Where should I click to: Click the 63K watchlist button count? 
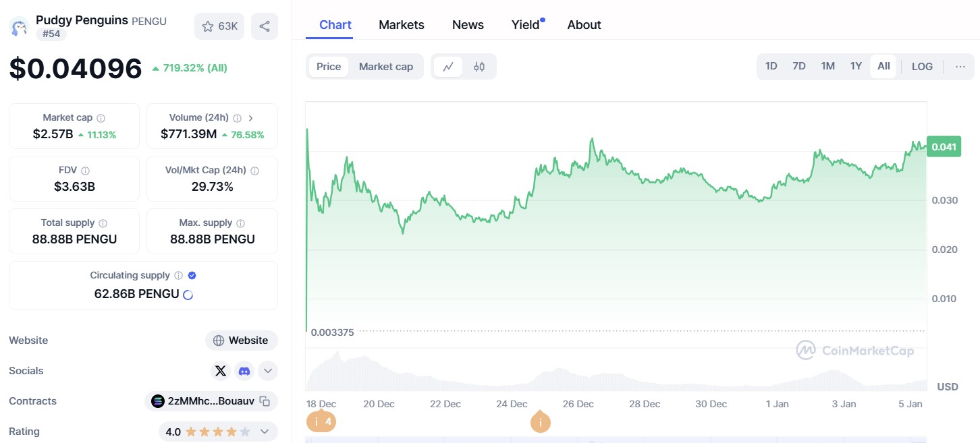[x=228, y=26]
